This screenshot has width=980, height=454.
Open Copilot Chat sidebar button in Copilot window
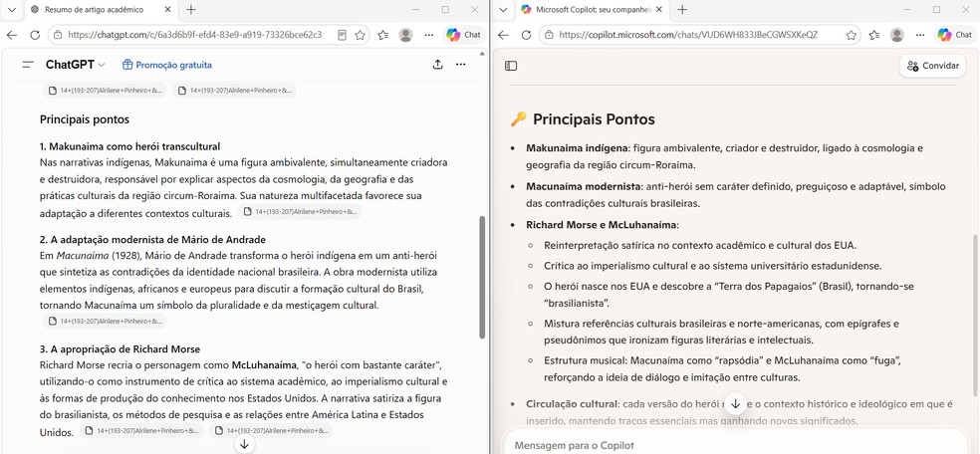click(x=954, y=35)
